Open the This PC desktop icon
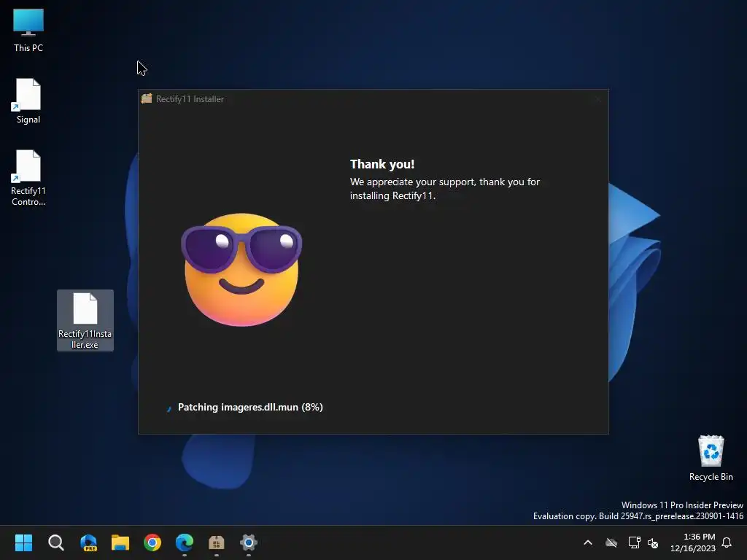 (28, 31)
